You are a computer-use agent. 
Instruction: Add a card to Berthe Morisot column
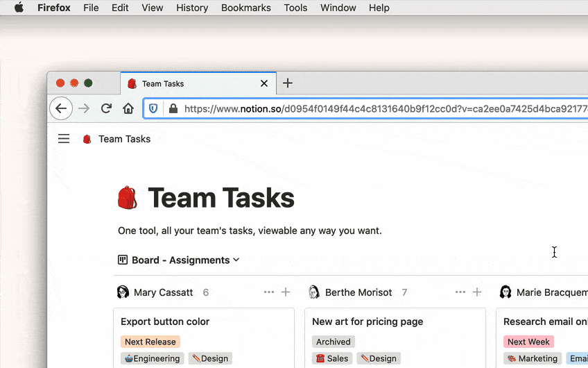pyautogui.click(x=477, y=292)
